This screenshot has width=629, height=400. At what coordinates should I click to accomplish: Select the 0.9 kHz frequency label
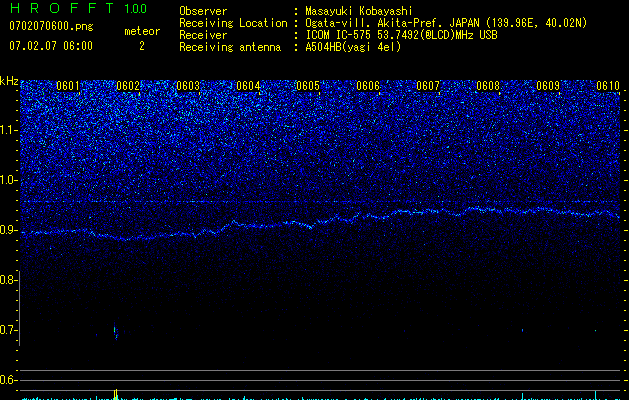(9, 230)
